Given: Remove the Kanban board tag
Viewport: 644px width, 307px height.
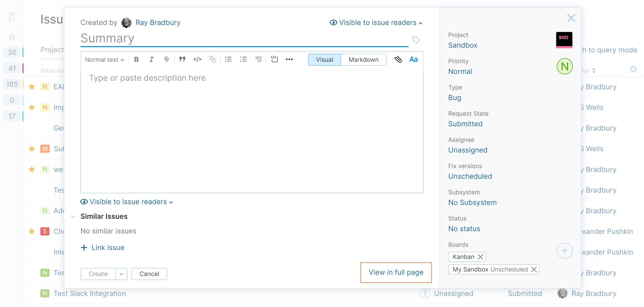Looking at the screenshot, I should (x=481, y=257).
